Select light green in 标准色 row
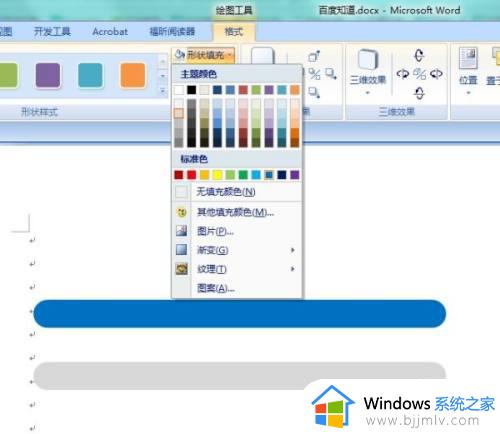 click(x=230, y=175)
